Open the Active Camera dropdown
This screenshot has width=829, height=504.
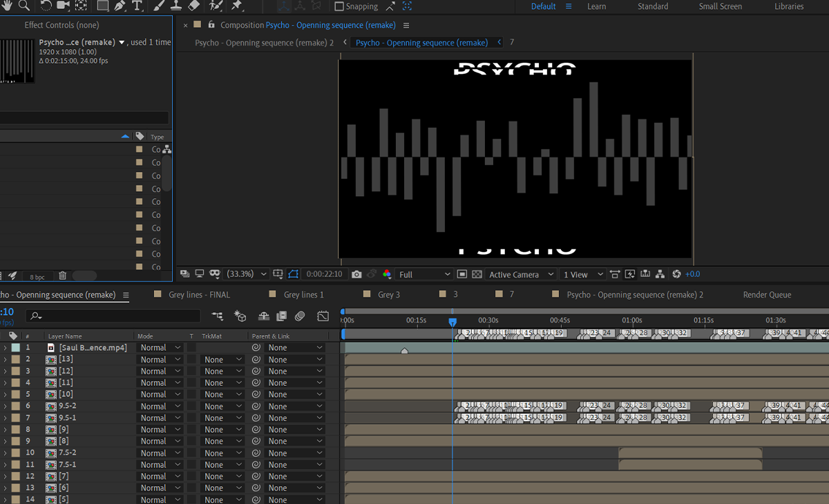click(x=522, y=274)
